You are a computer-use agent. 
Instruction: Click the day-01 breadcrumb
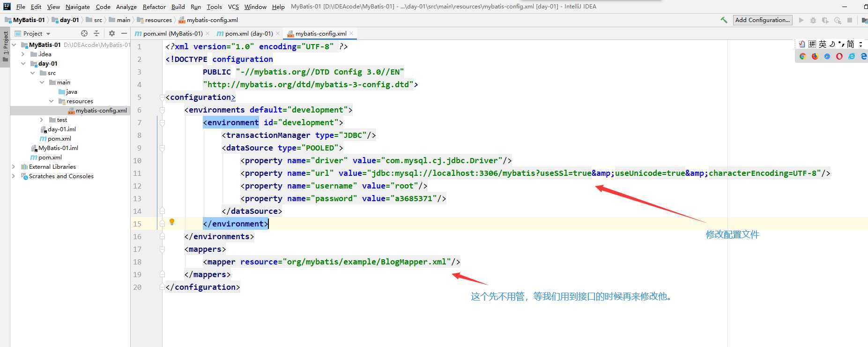65,20
